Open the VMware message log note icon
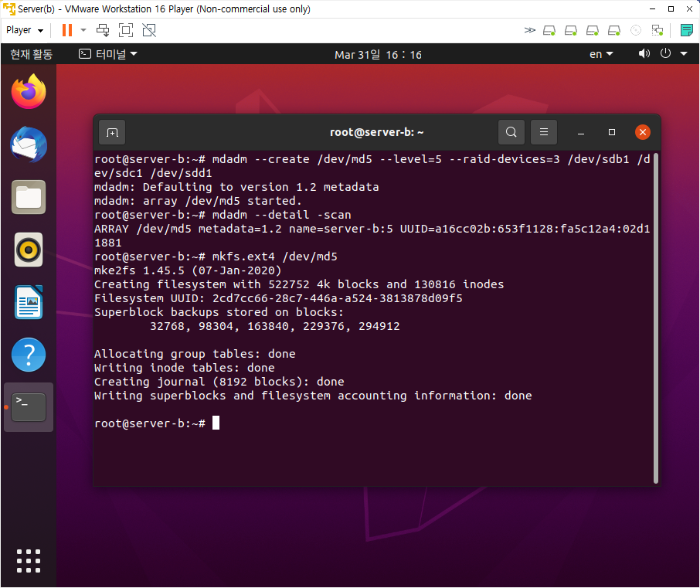The width and height of the screenshot is (700, 588). [686, 30]
